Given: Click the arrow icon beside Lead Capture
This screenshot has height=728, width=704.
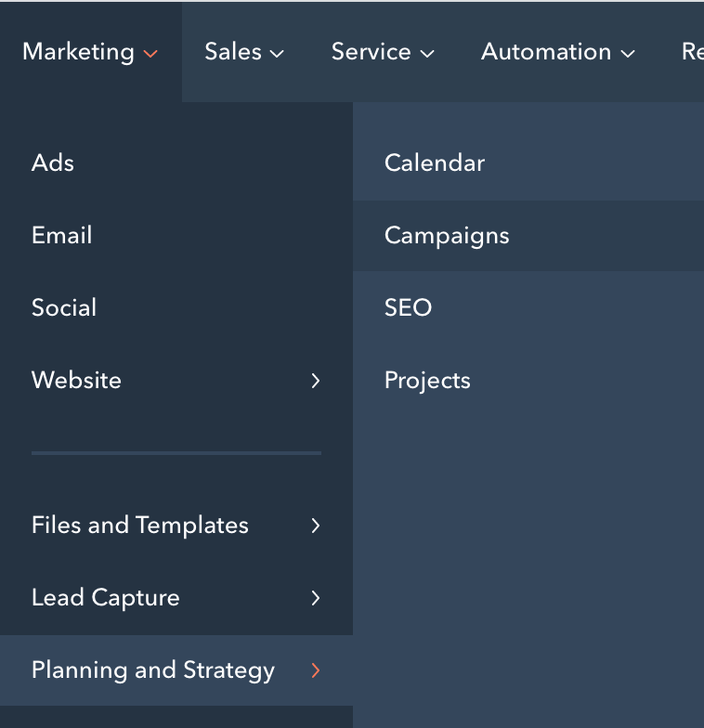Looking at the screenshot, I should pyautogui.click(x=316, y=598).
